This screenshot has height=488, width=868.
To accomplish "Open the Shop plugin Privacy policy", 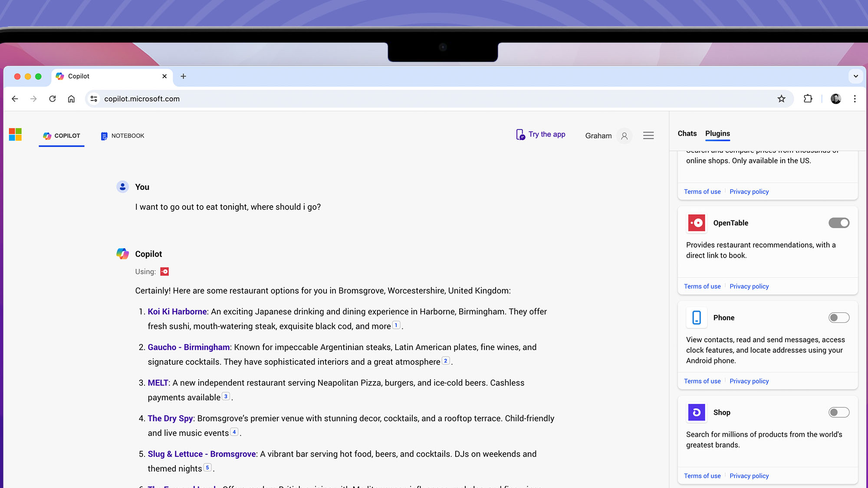I will click(x=749, y=476).
